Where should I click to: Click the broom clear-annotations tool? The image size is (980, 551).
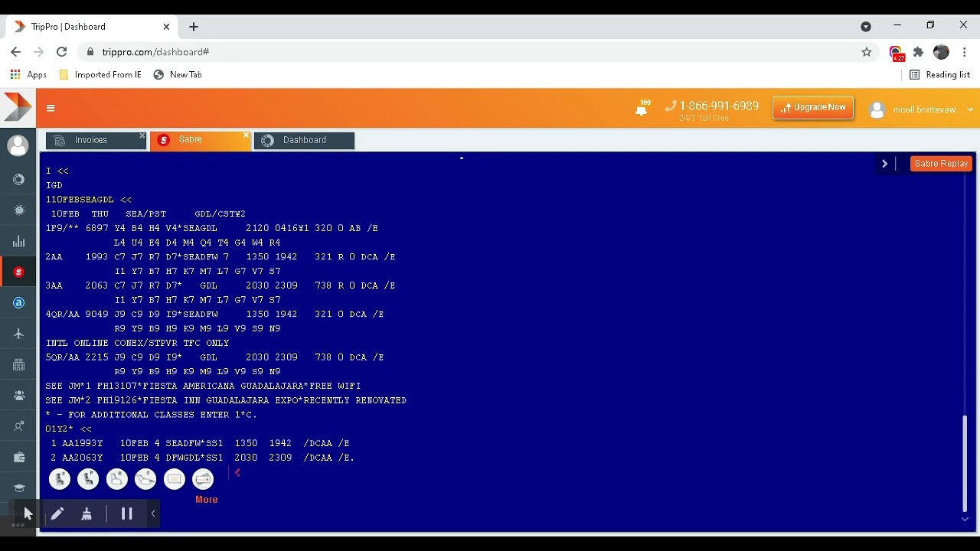click(87, 514)
